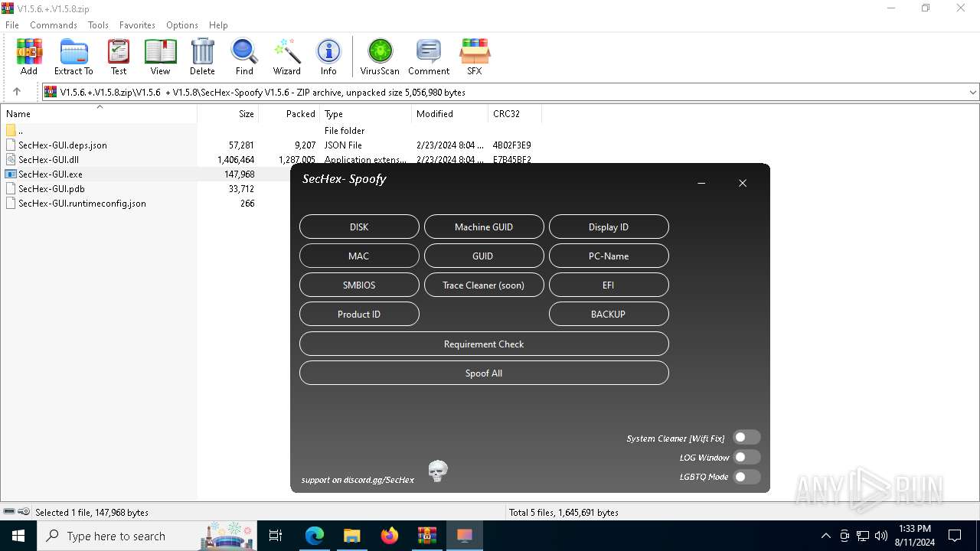Launch Microsoft Edge from taskbar
Image resolution: width=980 pixels, height=551 pixels.
tap(315, 536)
